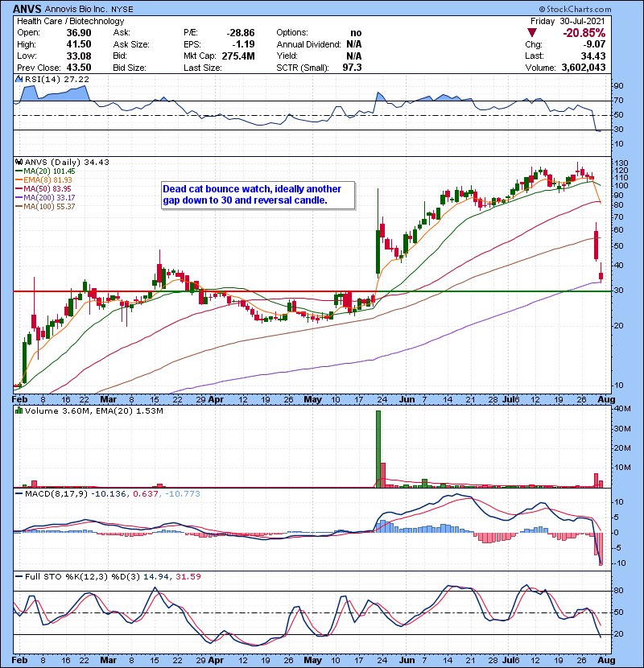
Task: Click the EPS value -1.19
Action: [243, 44]
